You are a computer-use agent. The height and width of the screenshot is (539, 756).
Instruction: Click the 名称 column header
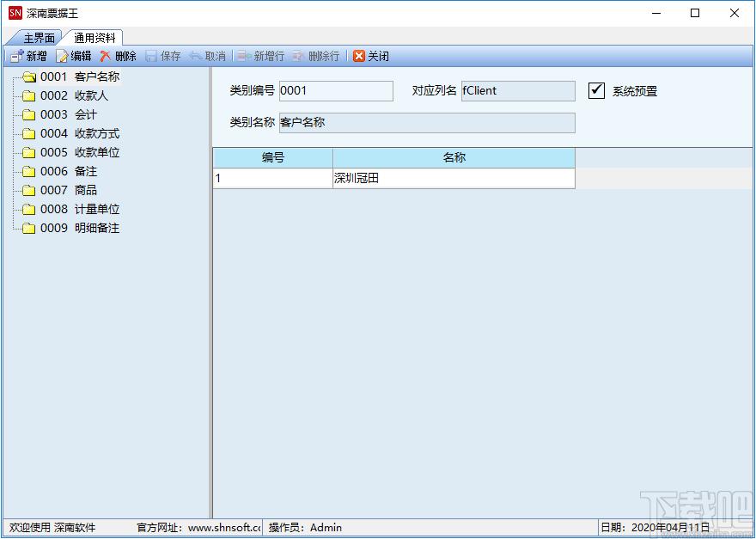[x=454, y=158]
